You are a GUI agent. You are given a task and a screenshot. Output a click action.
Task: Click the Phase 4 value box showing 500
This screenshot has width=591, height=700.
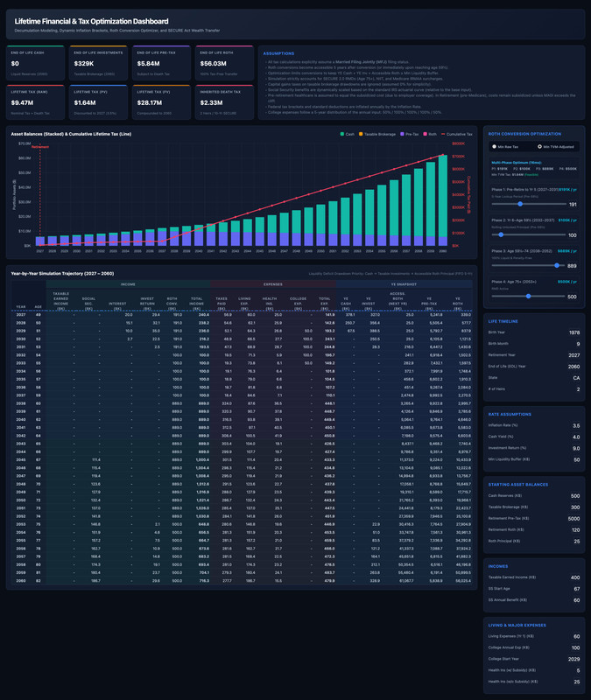[x=573, y=297]
